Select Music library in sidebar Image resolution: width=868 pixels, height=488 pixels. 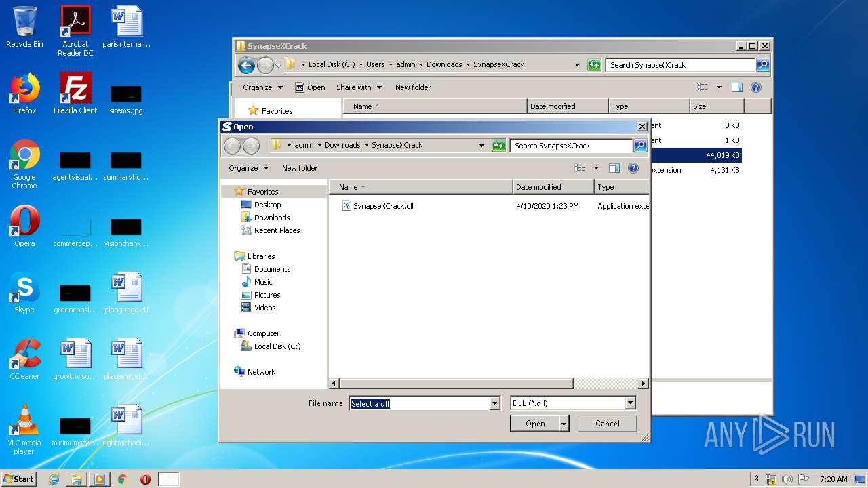pyautogui.click(x=263, y=282)
